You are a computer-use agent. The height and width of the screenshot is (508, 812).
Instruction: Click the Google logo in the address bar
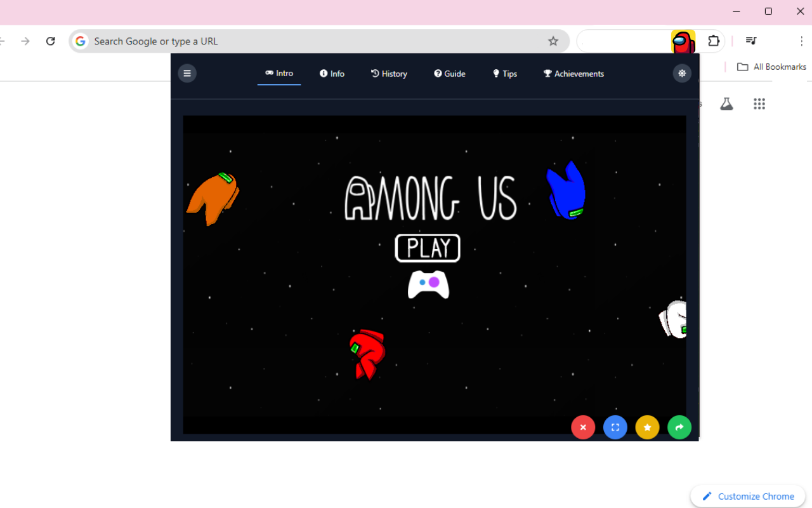point(81,41)
